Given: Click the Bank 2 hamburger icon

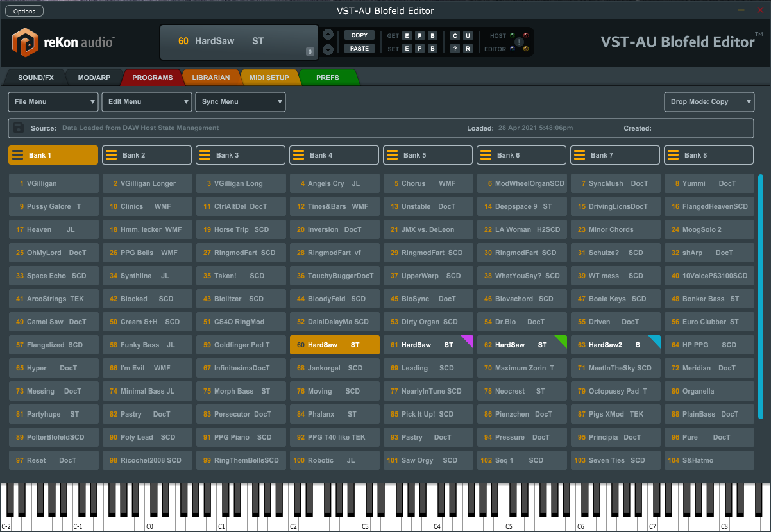Looking at the screenshot, I should 112,155.
